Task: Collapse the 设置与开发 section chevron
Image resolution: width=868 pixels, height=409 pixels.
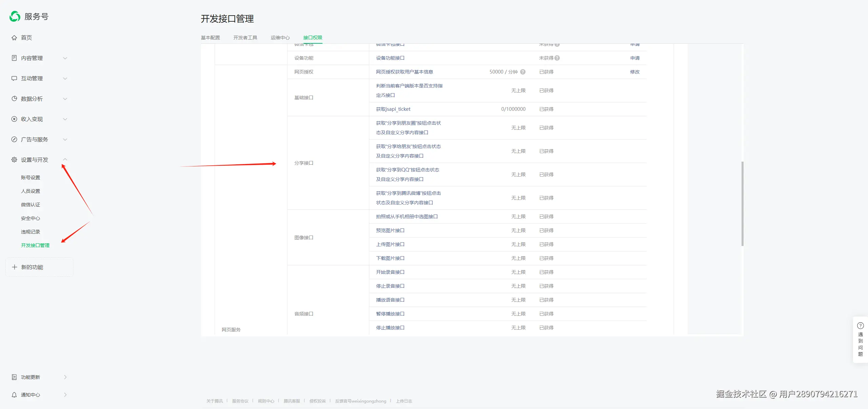Action: 65,160
